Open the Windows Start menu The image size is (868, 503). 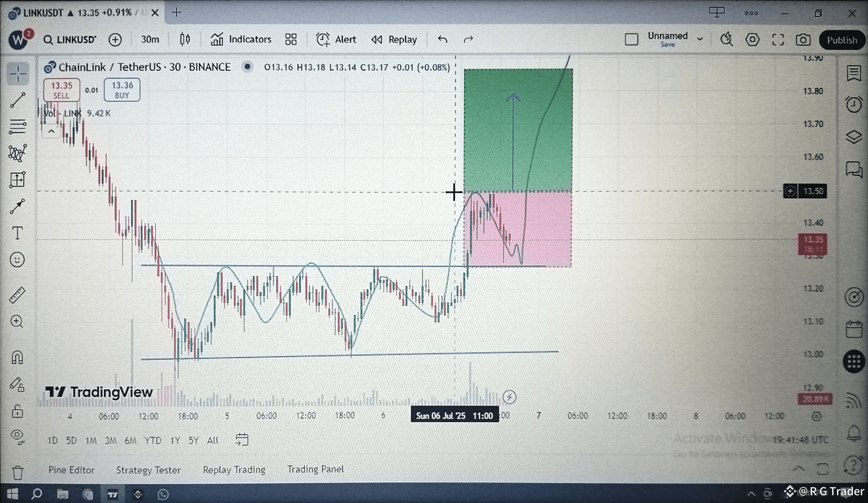point(12,494)
